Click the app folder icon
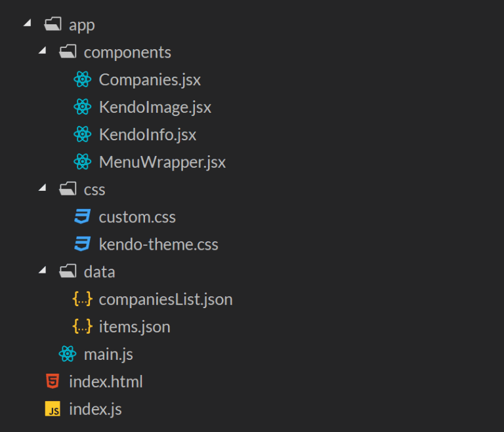Viewport: 504px width, 432px height. click(x=52, y=24)
